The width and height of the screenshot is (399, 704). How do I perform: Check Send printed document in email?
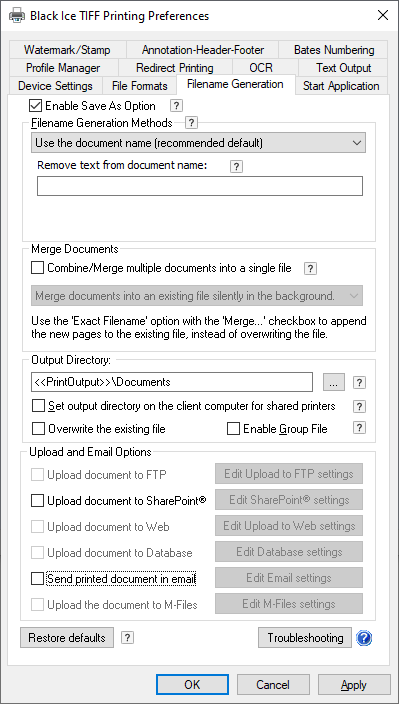pyautogui.click(x=37, y=578)
